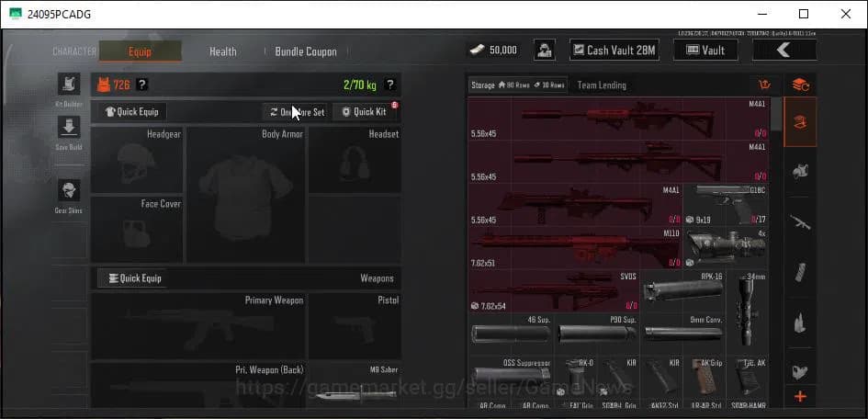Click the Pri. Weapon (Back) slot
The width and height of the screenshot is (868, 419).
tap(198, 386)
